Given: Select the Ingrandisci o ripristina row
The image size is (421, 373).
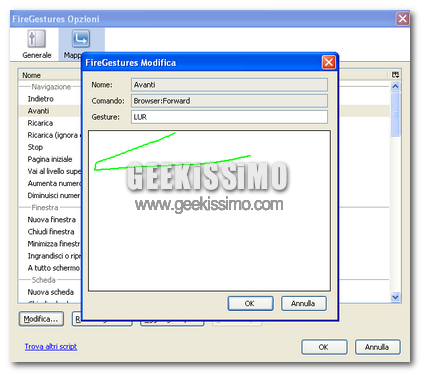Looking at the screenshot, I should pyautogui.click(x=50, y=256).
